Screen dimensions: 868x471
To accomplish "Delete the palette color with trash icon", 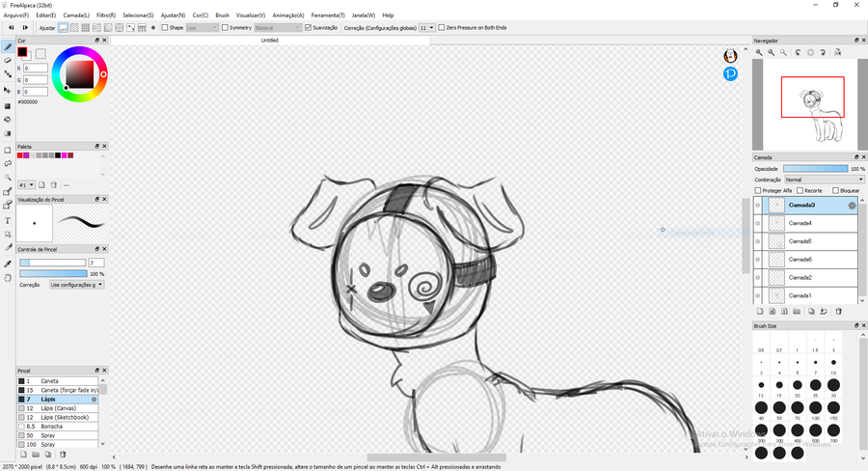I will (x=54, y=185).
